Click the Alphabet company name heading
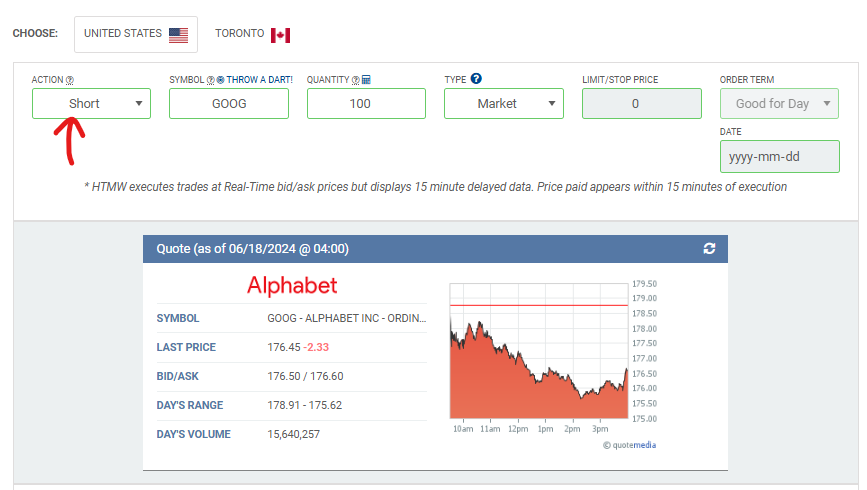The width and height of the screenshot is (867, 490). (x=292, y=285)
